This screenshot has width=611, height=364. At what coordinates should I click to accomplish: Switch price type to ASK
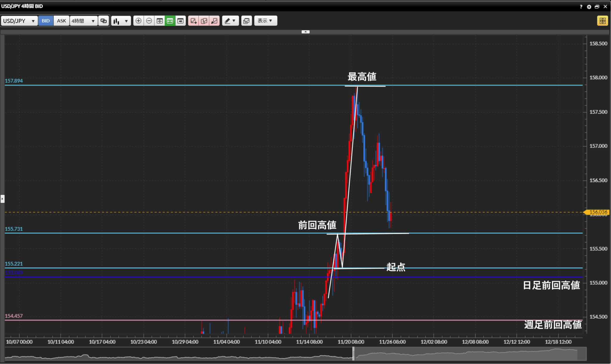coord(61,21)
